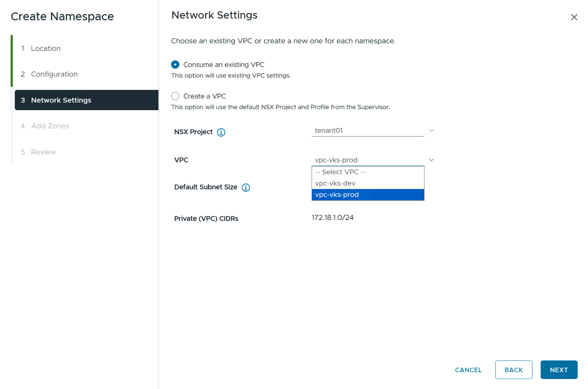Click the 'Choose an existing VPC' instruction text
588x389 pixels.
[x=283, y=41]
